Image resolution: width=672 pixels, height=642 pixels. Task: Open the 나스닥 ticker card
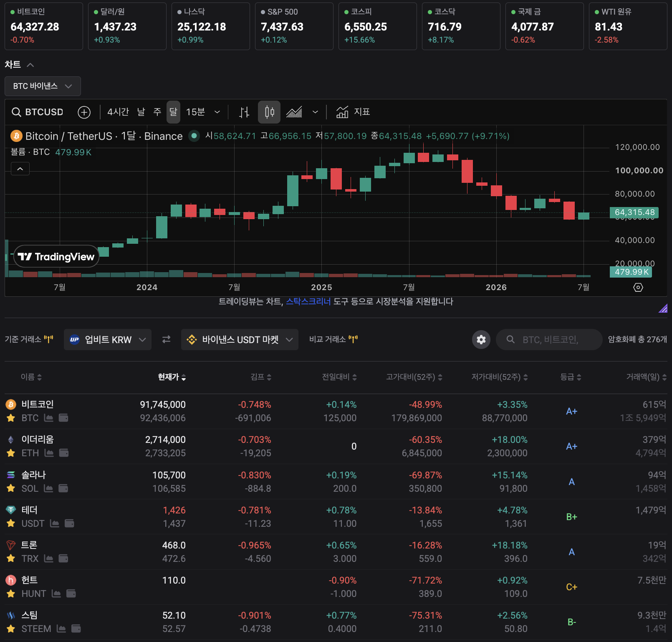211,26
